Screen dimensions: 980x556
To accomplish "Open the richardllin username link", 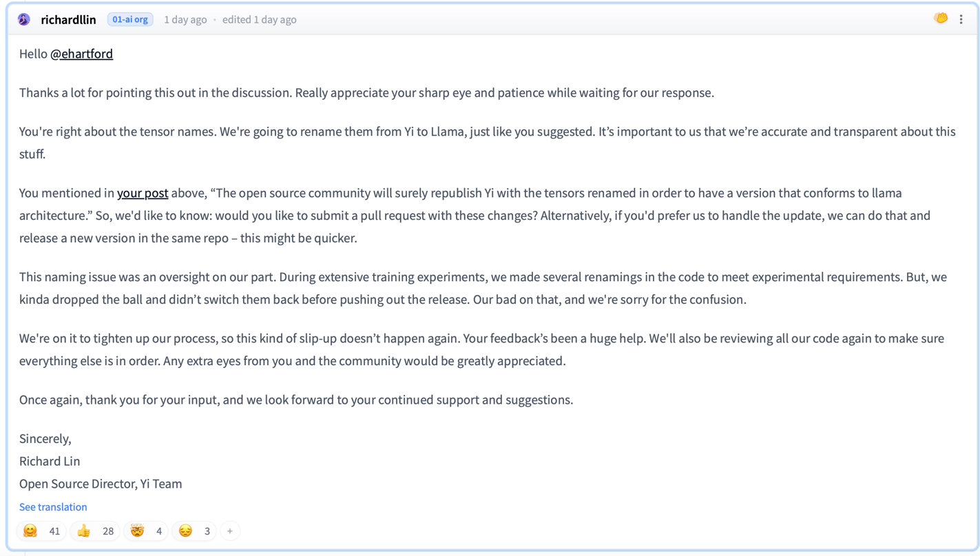I will coord(68,19).
